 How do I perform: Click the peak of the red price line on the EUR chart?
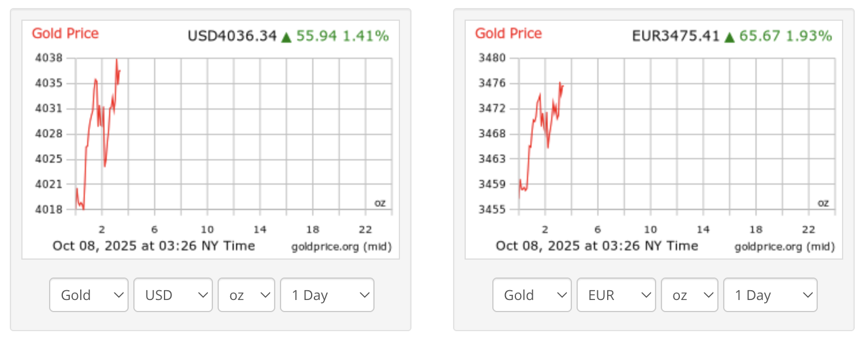click(x=561, y=82)
